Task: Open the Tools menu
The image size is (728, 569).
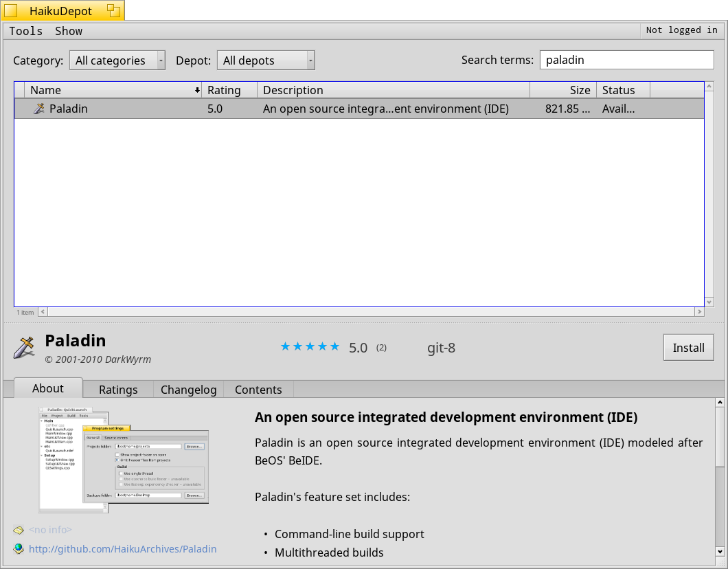Action: tap(25, 31)
